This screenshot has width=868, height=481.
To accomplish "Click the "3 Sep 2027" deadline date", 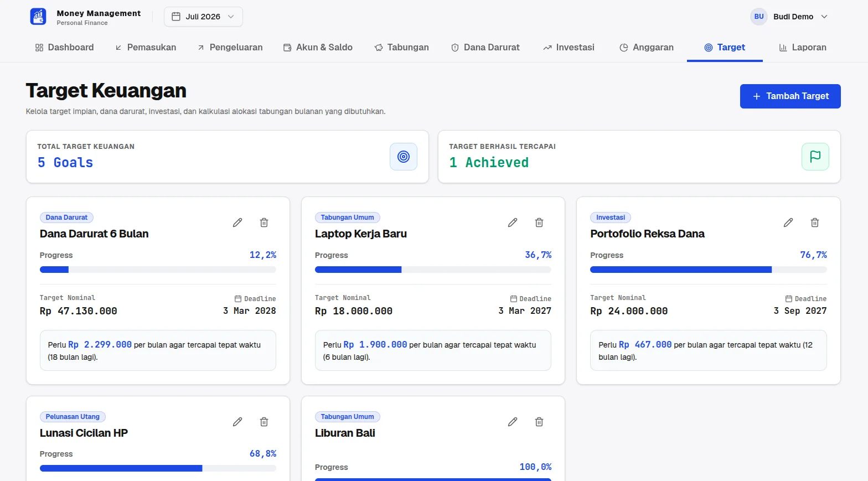I will [x=800, y=311].
